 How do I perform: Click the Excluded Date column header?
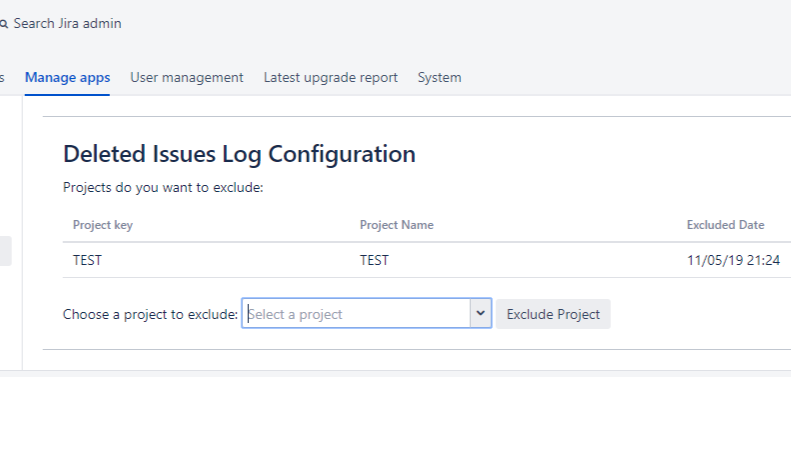(x=725, y=225)
